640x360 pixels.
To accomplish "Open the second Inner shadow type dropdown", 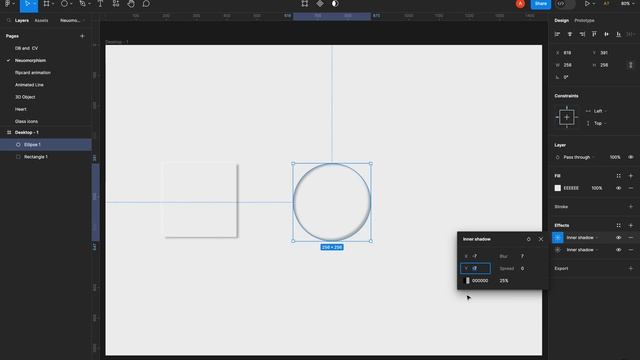I will [582, 250].
